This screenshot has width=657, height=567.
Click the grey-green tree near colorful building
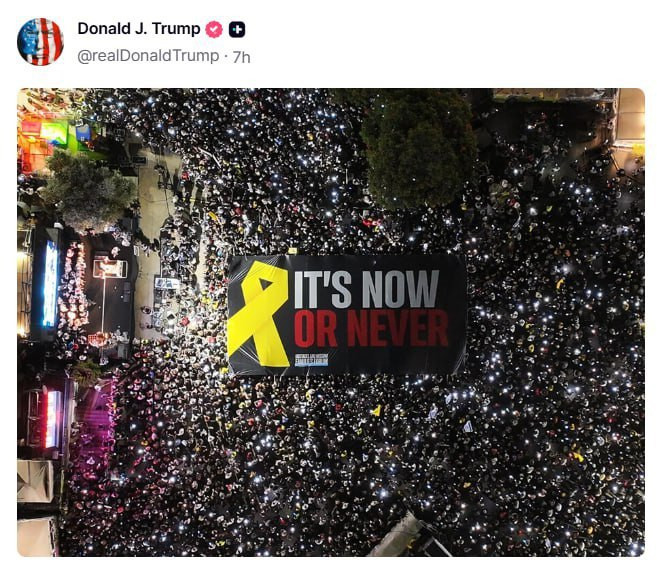[88, 191]
